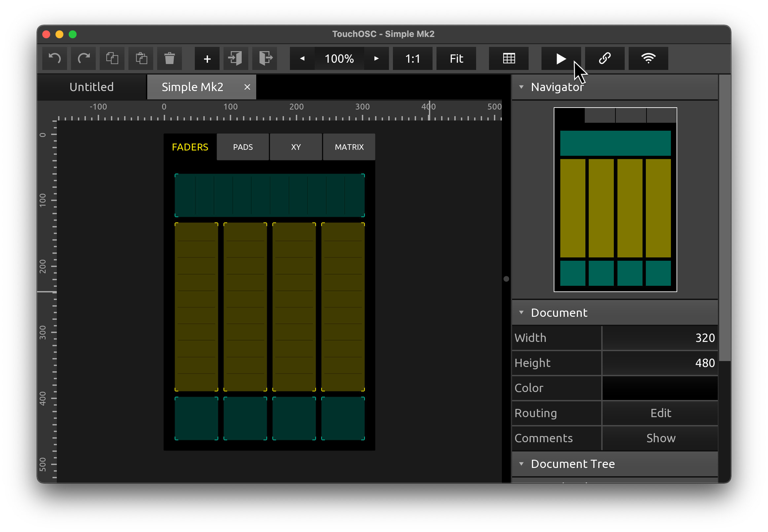Switch to the Untitled document tab
The height and width of the screenshot is (532, 768).
(x=92, y=87)
